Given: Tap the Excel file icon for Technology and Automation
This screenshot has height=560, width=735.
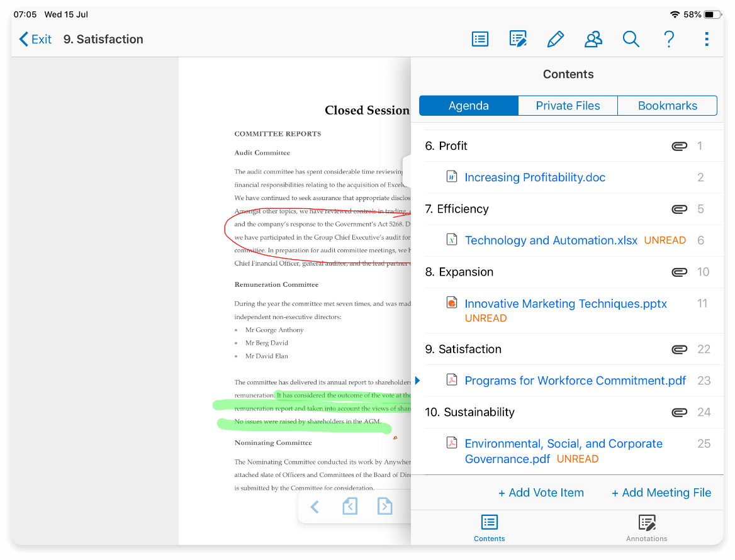Looking at the screenshot, I should tap(451, 240).
